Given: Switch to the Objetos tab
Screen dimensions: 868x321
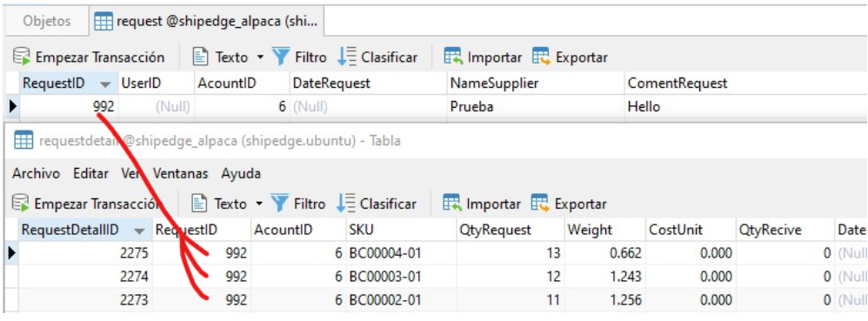Looking at the screenshot, I should coord(47,22).
